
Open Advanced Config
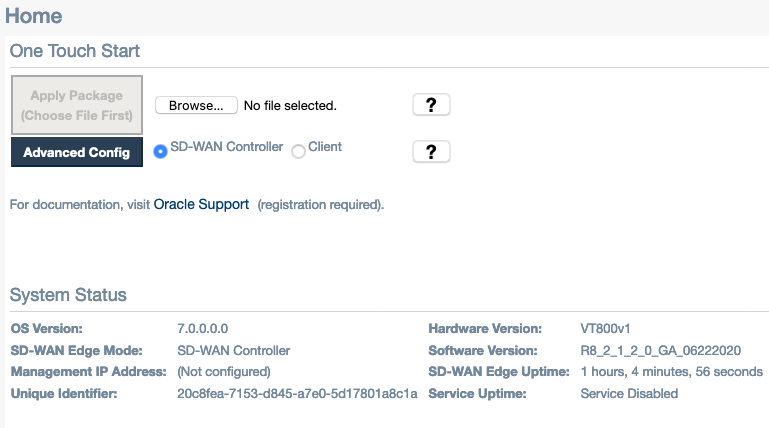point(77,152)
